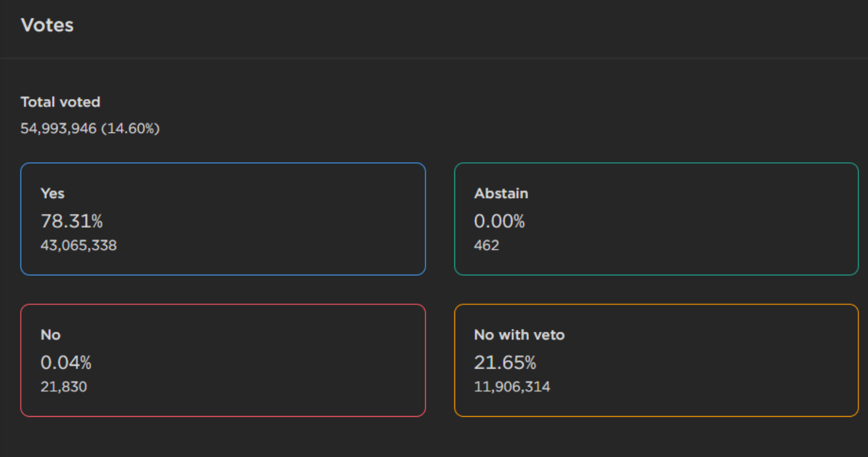This screenshot has width=868, height=457.
Task: Click the 462 Abstain vote count
Action: pyautogui.click(x=486, y=246)
